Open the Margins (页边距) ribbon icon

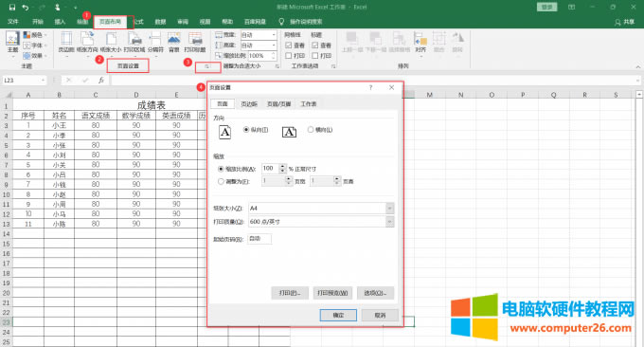pyautogui.click(x=66, y=42)
